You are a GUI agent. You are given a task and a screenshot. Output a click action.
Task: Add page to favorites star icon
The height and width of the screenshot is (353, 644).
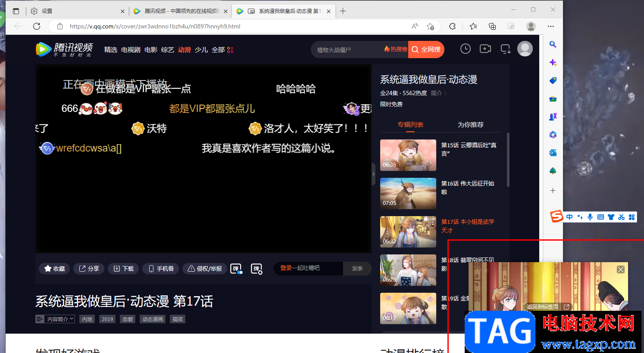pyautogui.click(x=430, y=26)
